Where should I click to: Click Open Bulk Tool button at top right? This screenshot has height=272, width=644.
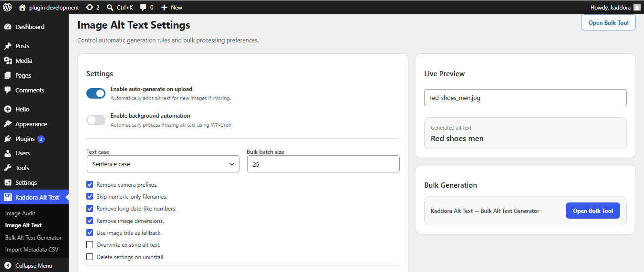pos(608,22)
